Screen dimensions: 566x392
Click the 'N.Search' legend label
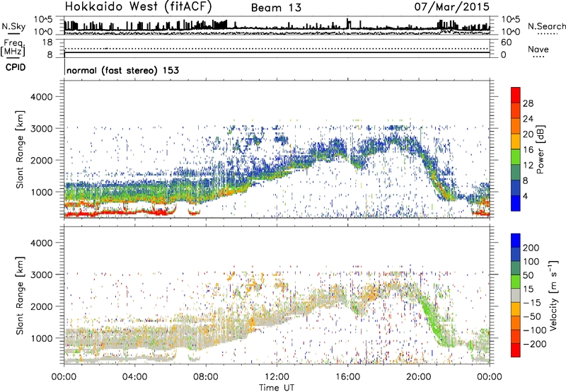click(546, 26)
